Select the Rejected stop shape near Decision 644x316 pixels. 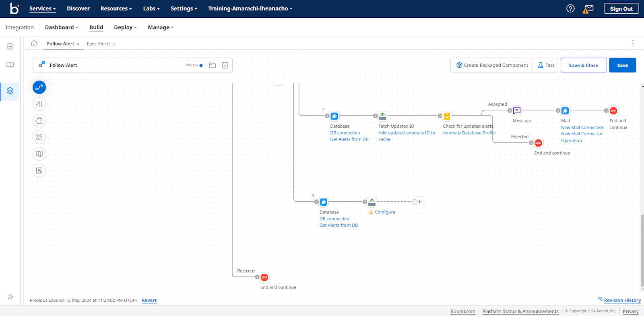pos(538,143)
